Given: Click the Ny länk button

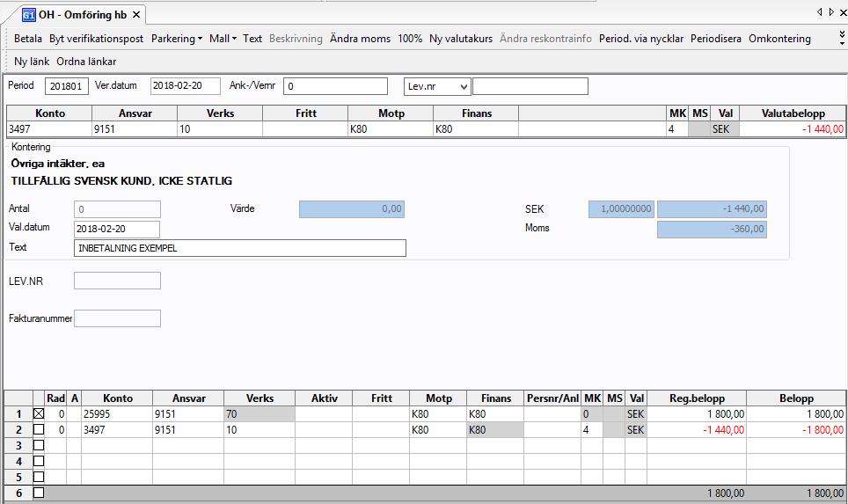Looking at the screenshot, I should pyautogui.click(x=32, y=61).
